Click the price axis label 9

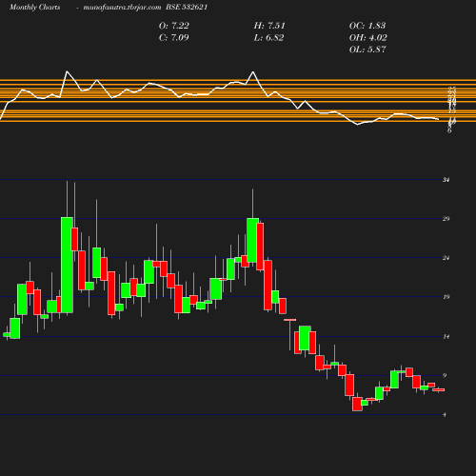pyautogui.click(x=445, y=375)
